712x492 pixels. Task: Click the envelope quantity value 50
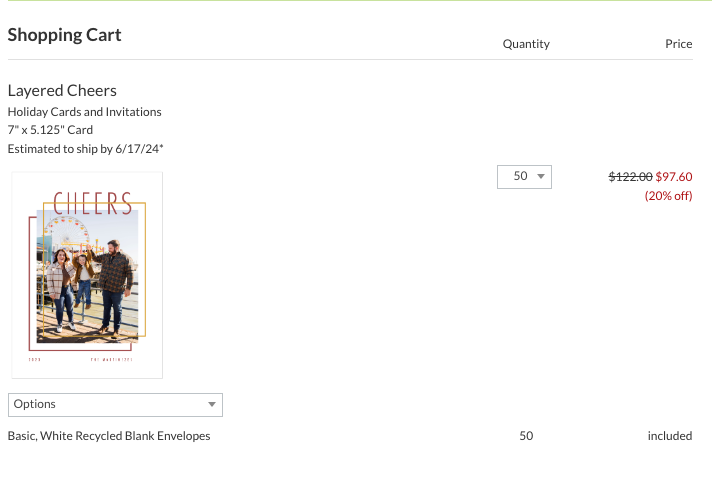click(526, 436)
